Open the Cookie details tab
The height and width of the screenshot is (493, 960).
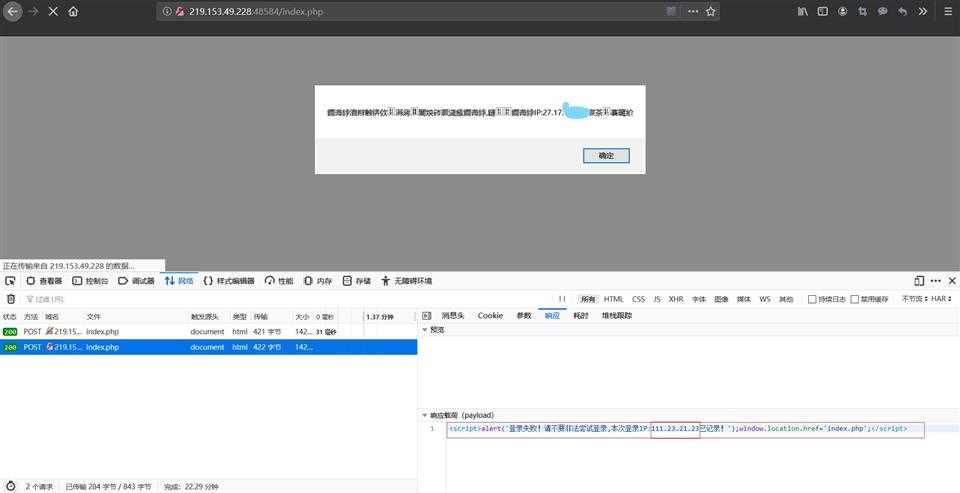(x=490, y=316)
